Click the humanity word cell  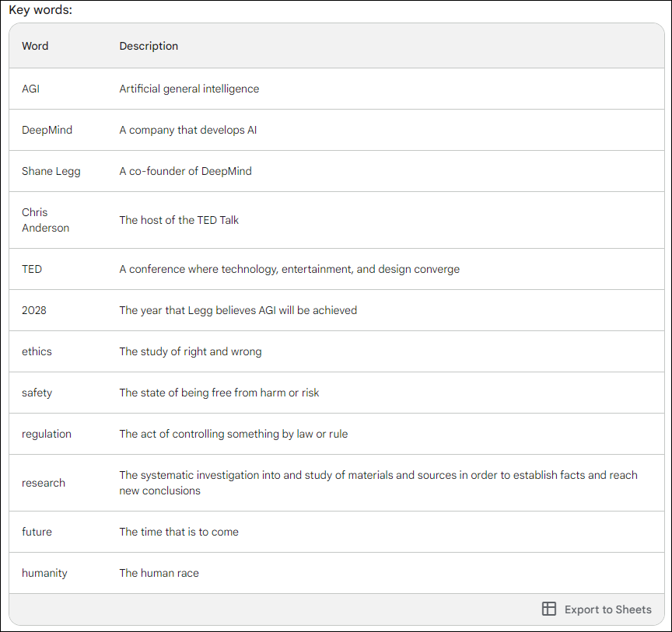tap(44, 573)
